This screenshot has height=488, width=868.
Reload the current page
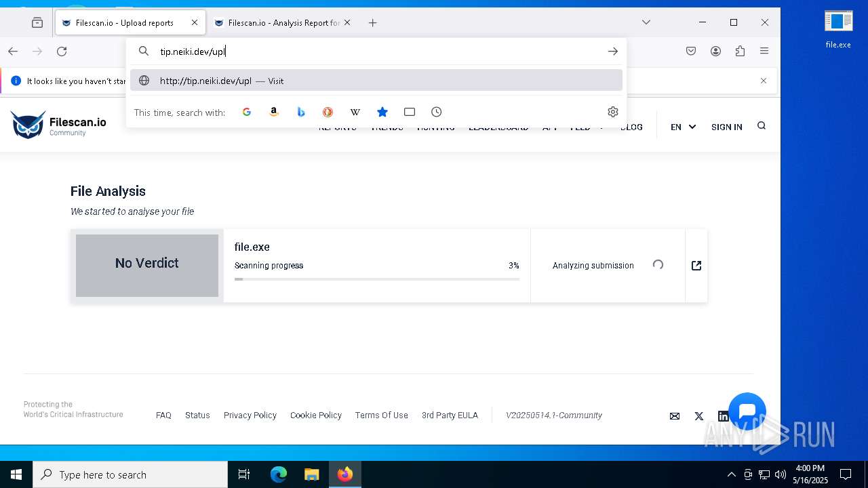(62, 52)
